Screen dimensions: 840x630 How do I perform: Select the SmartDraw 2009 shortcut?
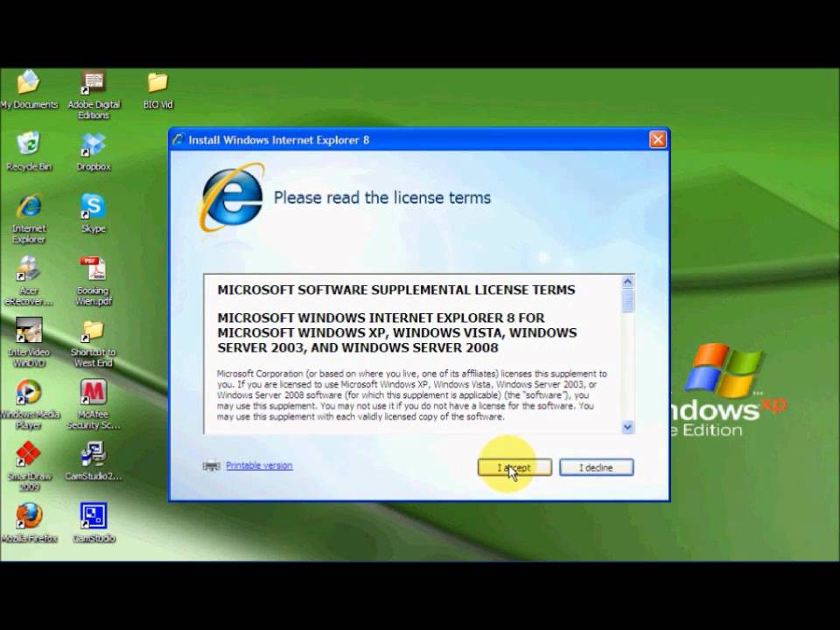click(x=28, y=466)
